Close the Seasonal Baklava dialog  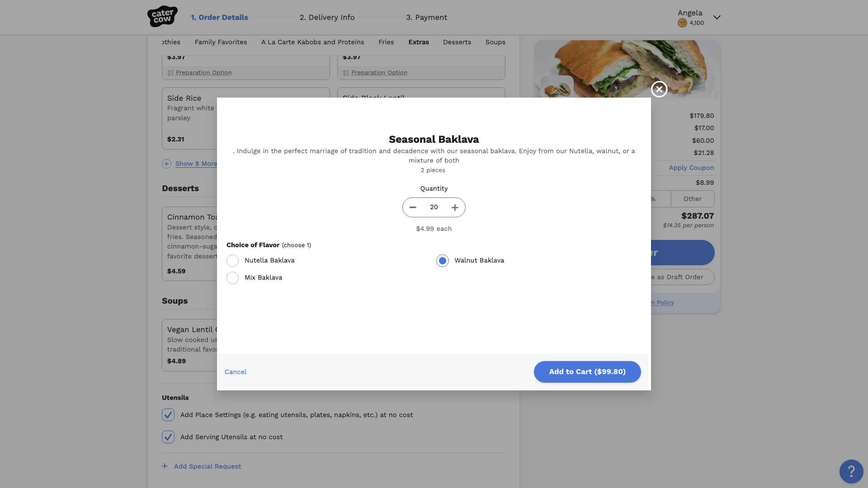[x=659, y=89]
